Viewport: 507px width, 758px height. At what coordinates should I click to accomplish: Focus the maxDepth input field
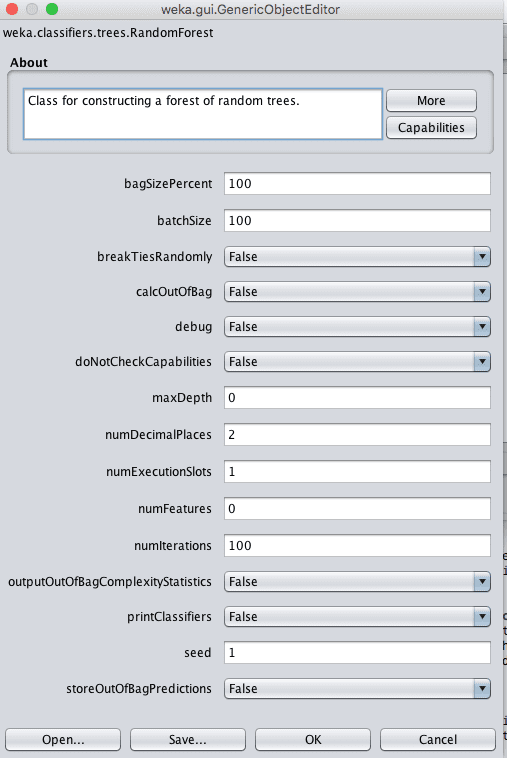pyautogui.click(x=357, y=397)
